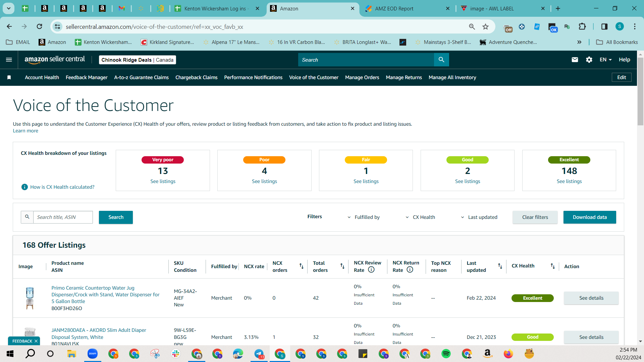Expand the CX Health filter dropdown
Viewport: 644px width, 362px height.
pyautogui.click(x=420, y=217)
